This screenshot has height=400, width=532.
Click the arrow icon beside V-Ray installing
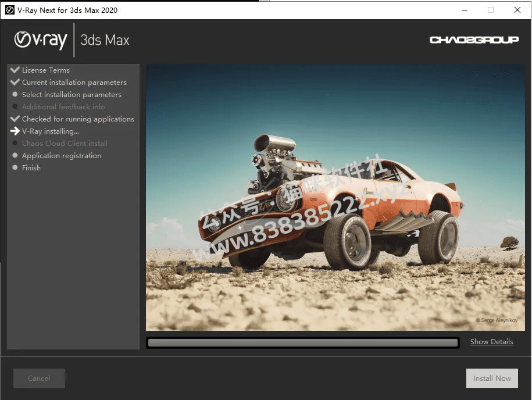[x=15, y=131]
